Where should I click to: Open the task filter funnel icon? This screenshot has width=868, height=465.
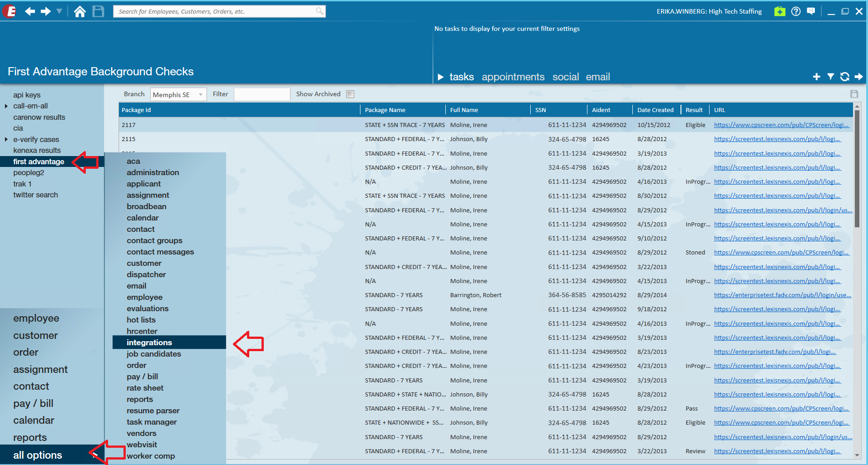coord(830,77)
